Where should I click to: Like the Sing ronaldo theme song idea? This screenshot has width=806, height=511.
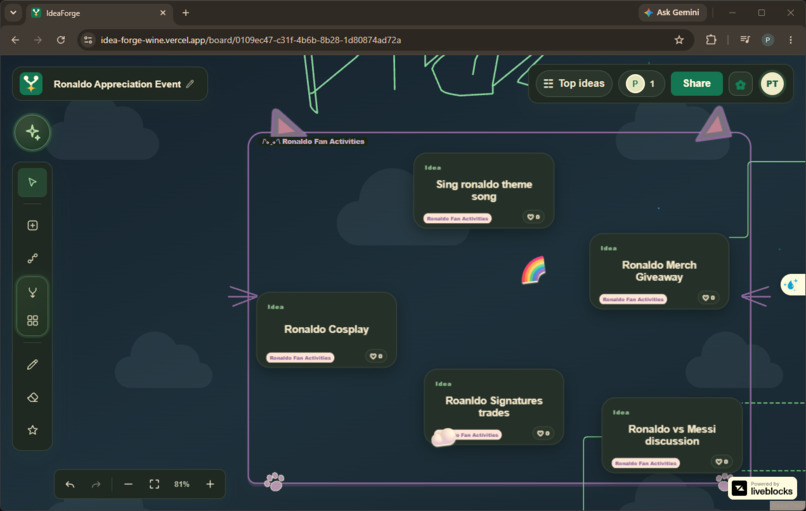tap(534, 217)
